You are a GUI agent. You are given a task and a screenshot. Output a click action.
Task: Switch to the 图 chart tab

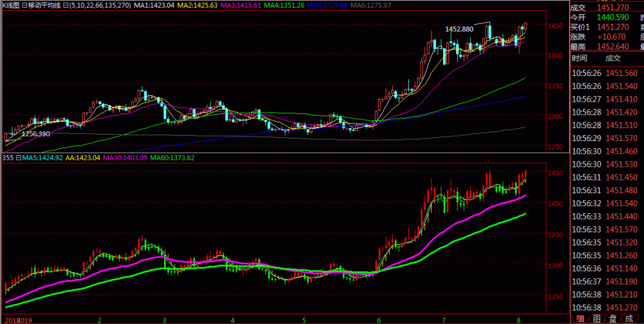click(596, 318)
